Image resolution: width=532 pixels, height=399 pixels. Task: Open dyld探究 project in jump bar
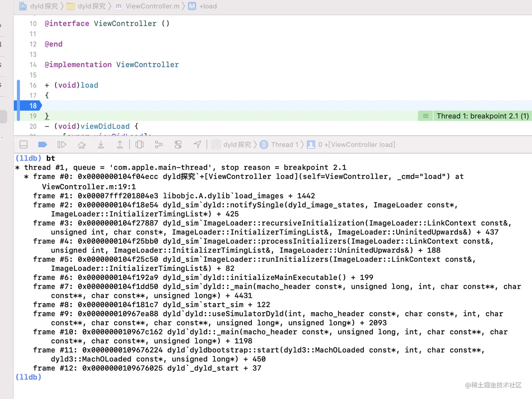(39, 6)
